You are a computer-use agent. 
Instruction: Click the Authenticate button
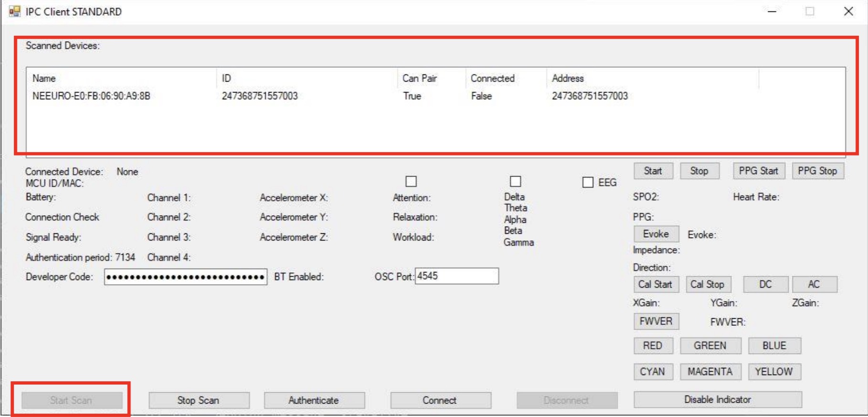tap(314, 400)
